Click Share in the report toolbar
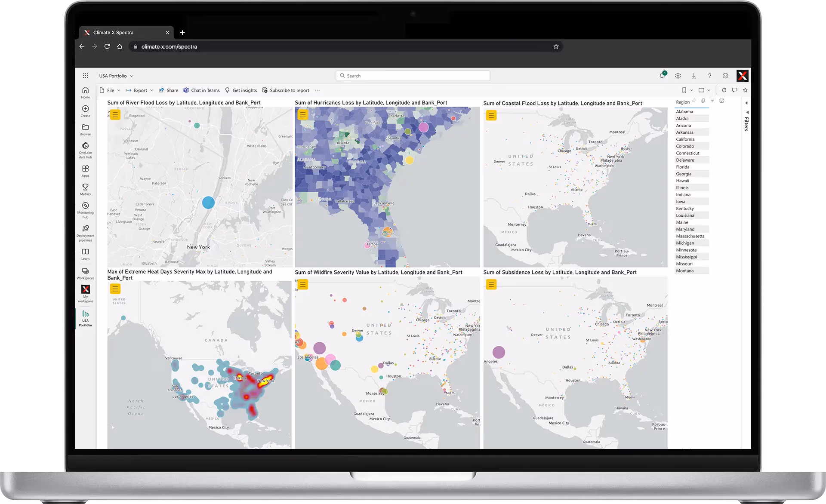The height and width of the screenshot is (504, 826). tap(168, 90)
